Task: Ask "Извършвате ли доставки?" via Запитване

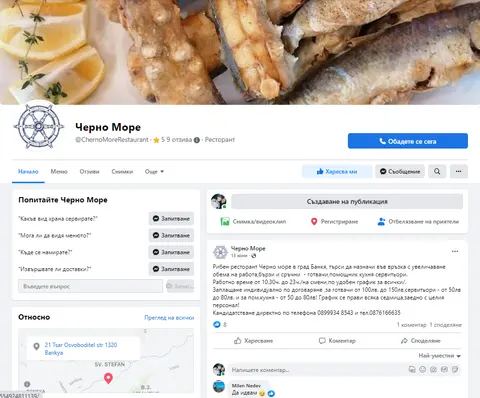Action: 171,269
